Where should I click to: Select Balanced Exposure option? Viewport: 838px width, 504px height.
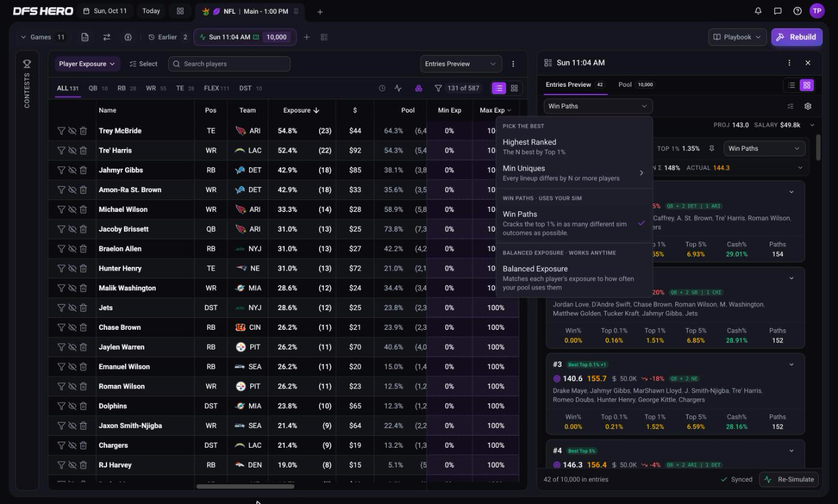(573, 278)
